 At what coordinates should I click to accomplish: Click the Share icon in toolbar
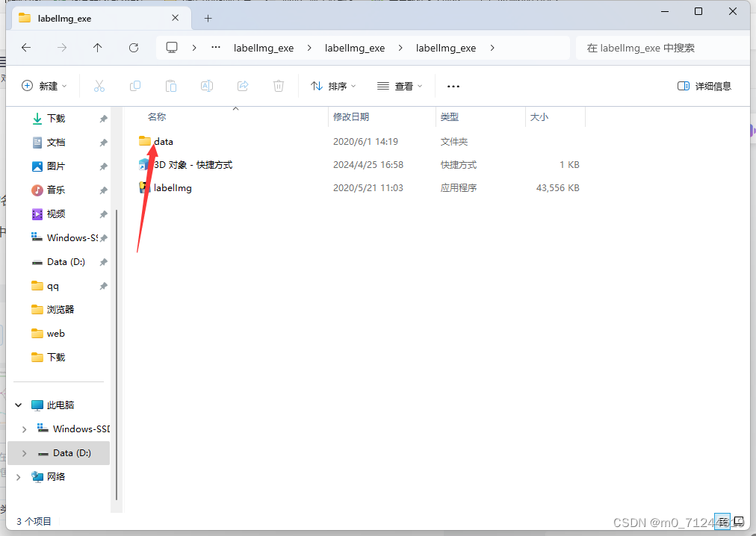pyautogui.click(x=243, y=87)
